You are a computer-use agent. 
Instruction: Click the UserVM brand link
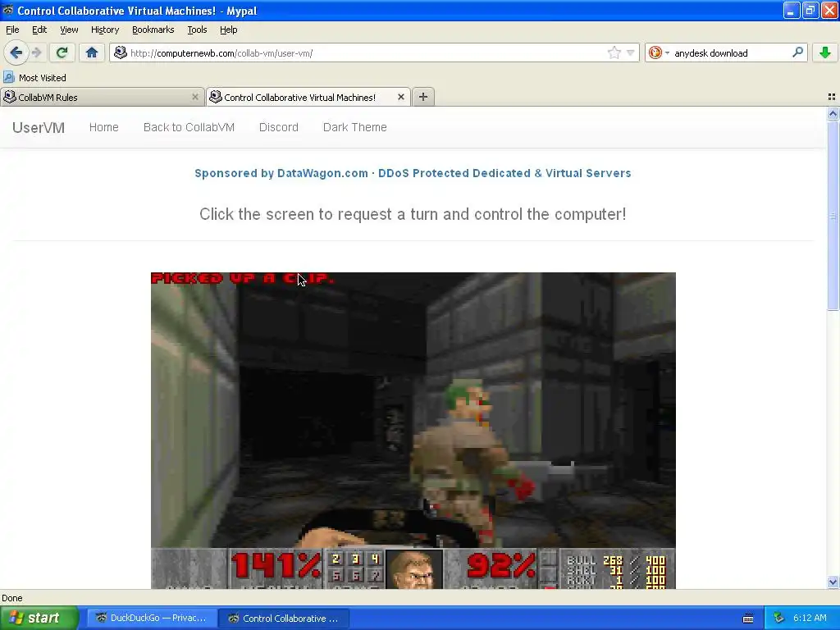(x=39, y=127)
